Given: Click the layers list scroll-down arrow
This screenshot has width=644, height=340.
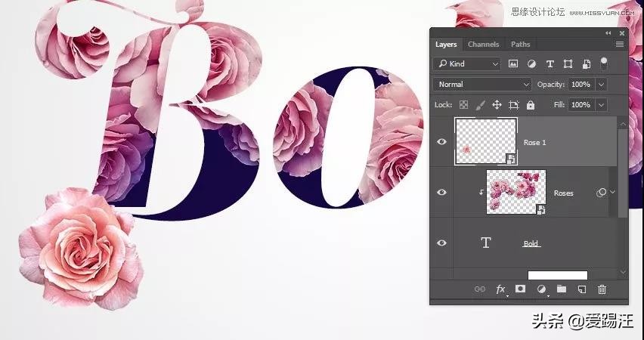Looking at the screenshot, I should 623,272.
